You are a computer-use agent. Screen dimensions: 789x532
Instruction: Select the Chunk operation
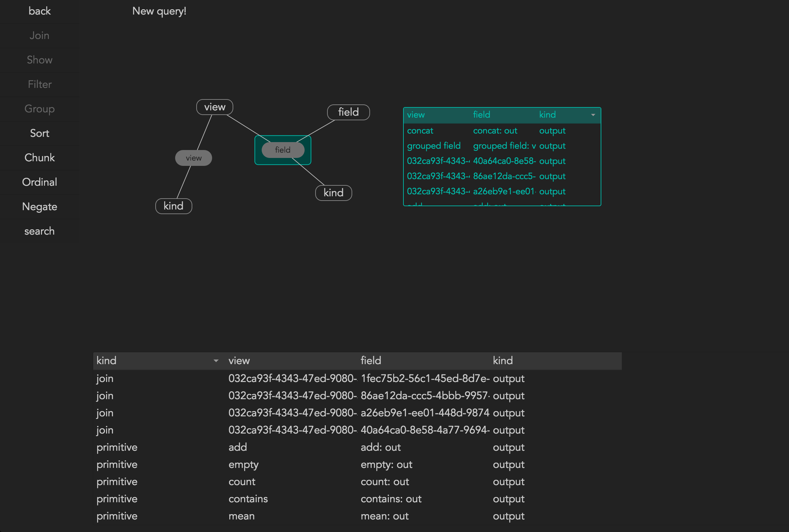(x=39, y=158)
